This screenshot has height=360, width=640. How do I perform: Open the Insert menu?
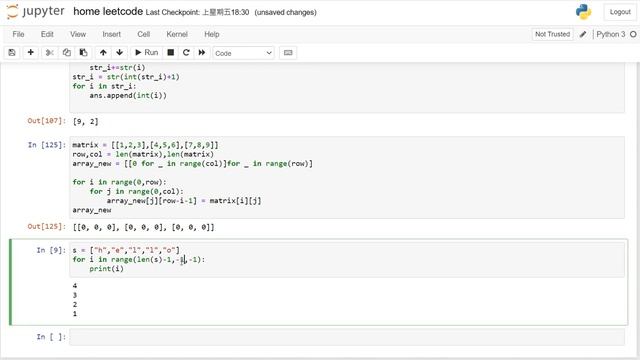(111, 34)
